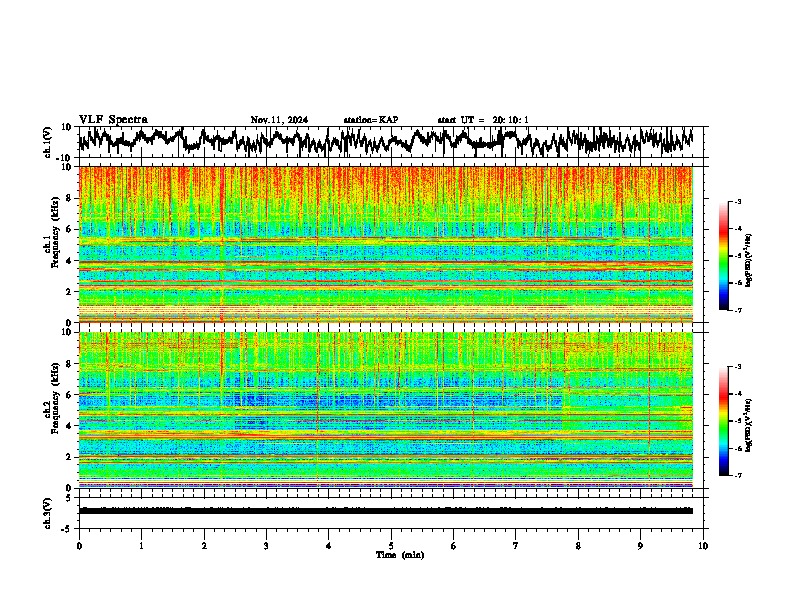This screenshot has width=792, height=612.
Task: Click the "6" kHz tick on ch.2 frequency axis
Action: [70, 395]
